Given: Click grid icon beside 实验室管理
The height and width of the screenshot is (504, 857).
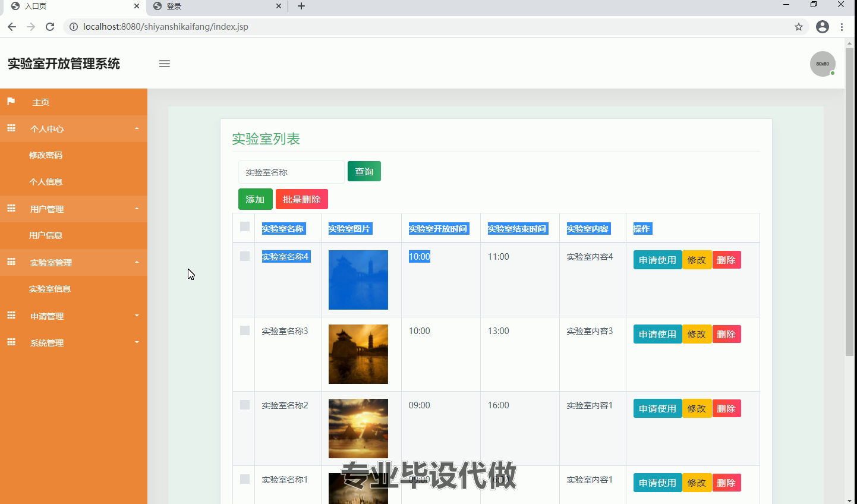Looking at the screenshot, I should pyautogui.click(x=11, y=262).
